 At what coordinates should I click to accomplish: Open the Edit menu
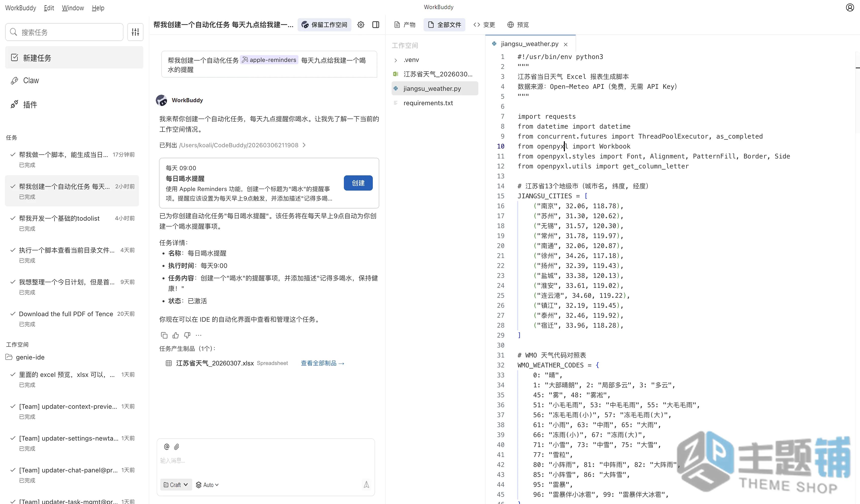point(49,8)
